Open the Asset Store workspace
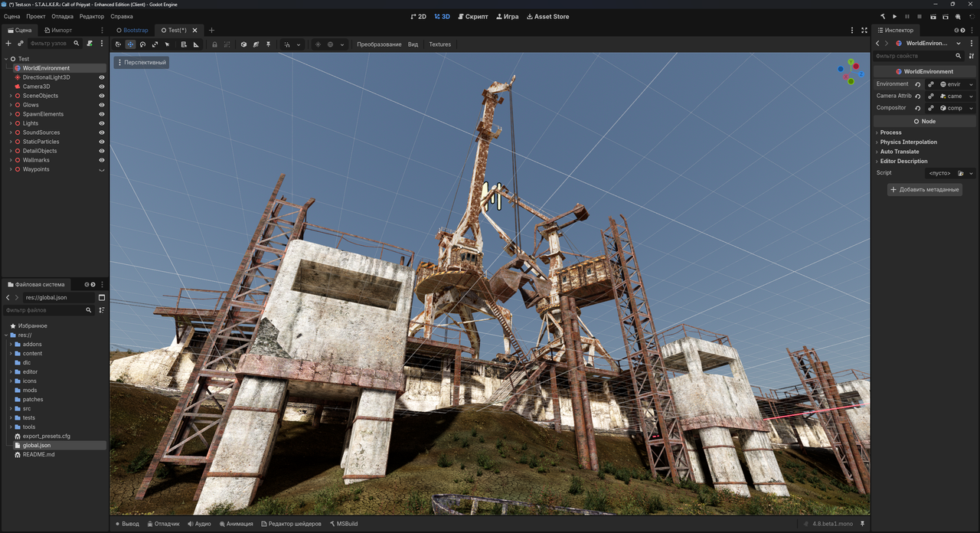 point(548,16)
